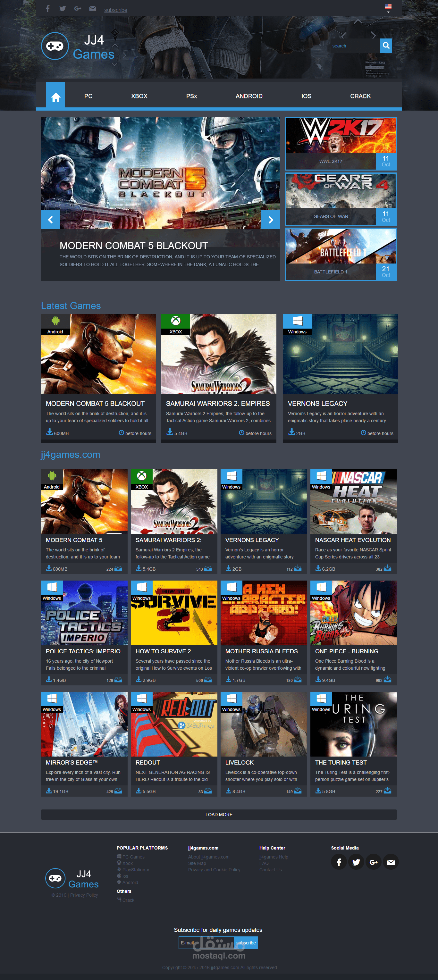Open NASCAR HEAT EVOLUTION title

pos(353,540)
